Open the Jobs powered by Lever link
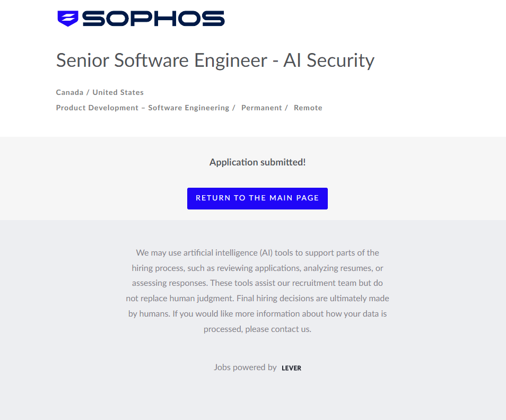Viewport: 506px width, 420px height. point(257,367)
